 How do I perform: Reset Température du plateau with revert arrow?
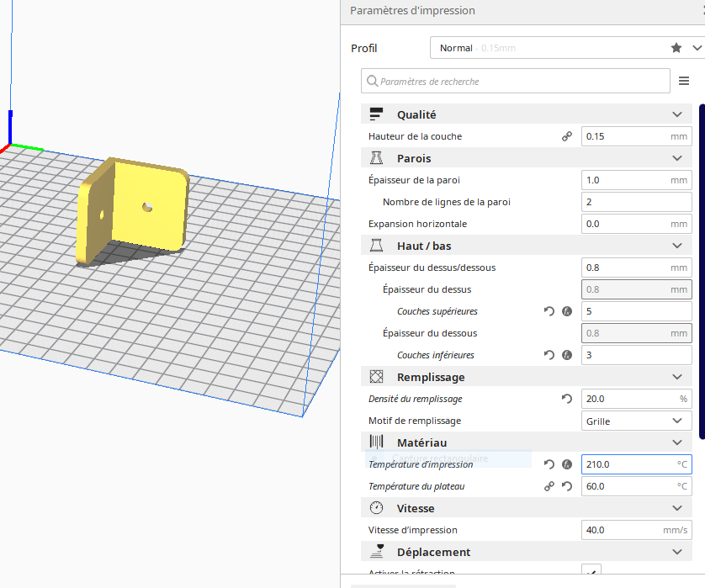coord(567,486)
